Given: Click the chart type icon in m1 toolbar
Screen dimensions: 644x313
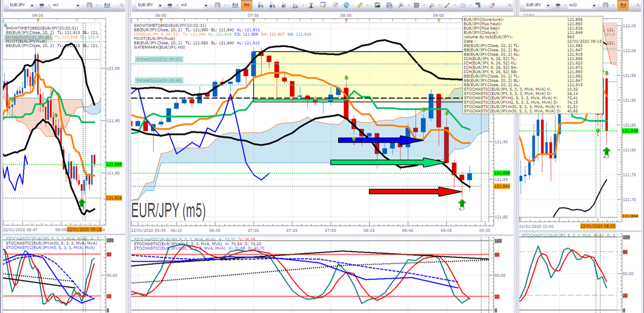Looking at the screenshot, I should 89,5.
